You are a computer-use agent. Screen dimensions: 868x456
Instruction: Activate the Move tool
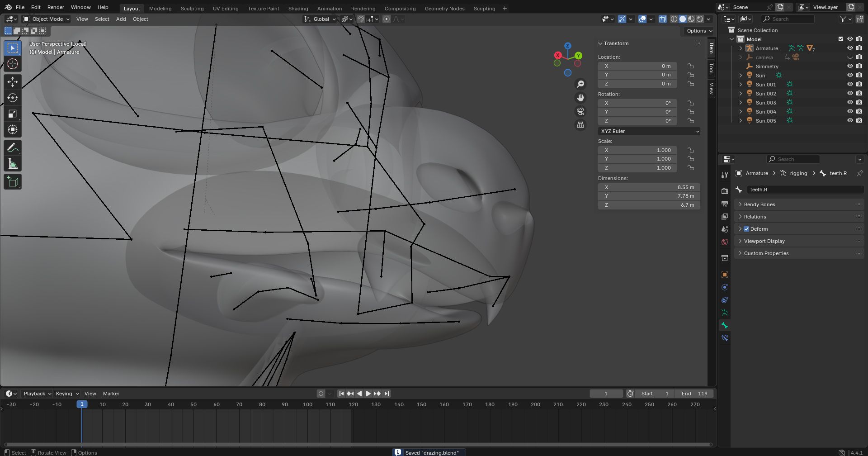click(x=13, y=81)
